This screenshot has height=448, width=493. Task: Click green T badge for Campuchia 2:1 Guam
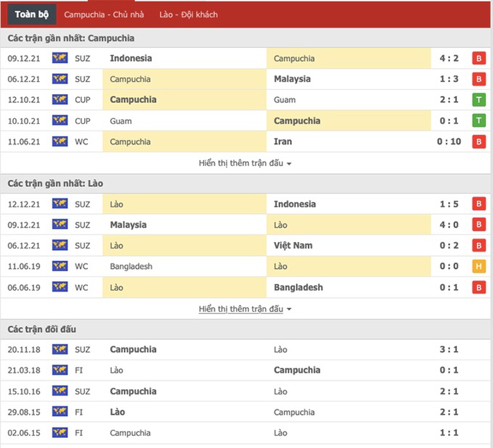pos(479,100)
